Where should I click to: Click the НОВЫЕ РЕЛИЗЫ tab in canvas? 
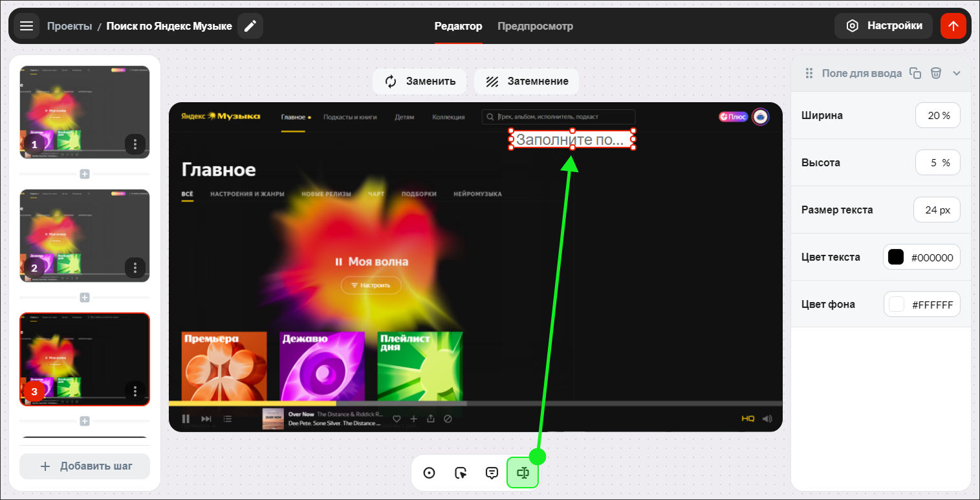(327, 194)
